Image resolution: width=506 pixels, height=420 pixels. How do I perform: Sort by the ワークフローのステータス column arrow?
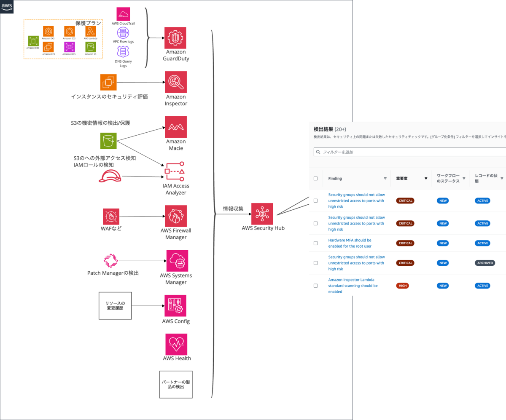464,178
